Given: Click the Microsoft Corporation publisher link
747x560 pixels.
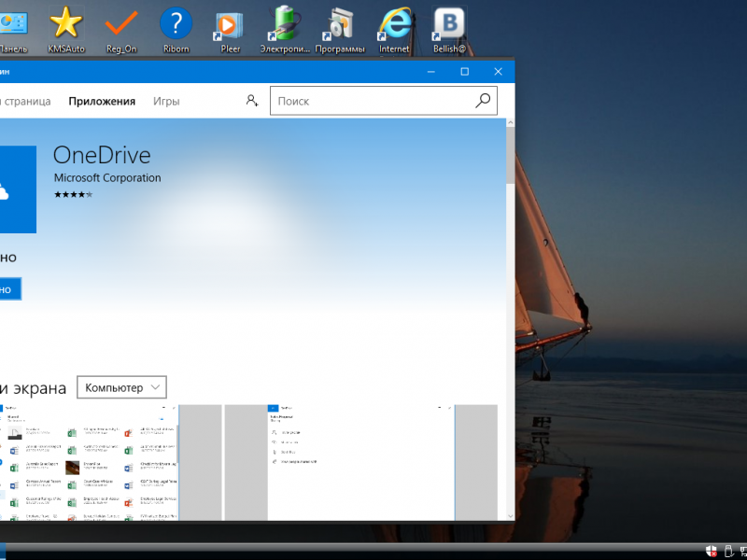Looking at the screenshot, I should point(107,178).
